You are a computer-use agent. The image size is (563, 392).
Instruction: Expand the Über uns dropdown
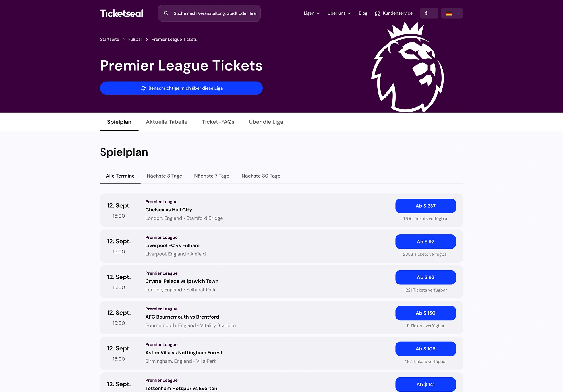339,13
